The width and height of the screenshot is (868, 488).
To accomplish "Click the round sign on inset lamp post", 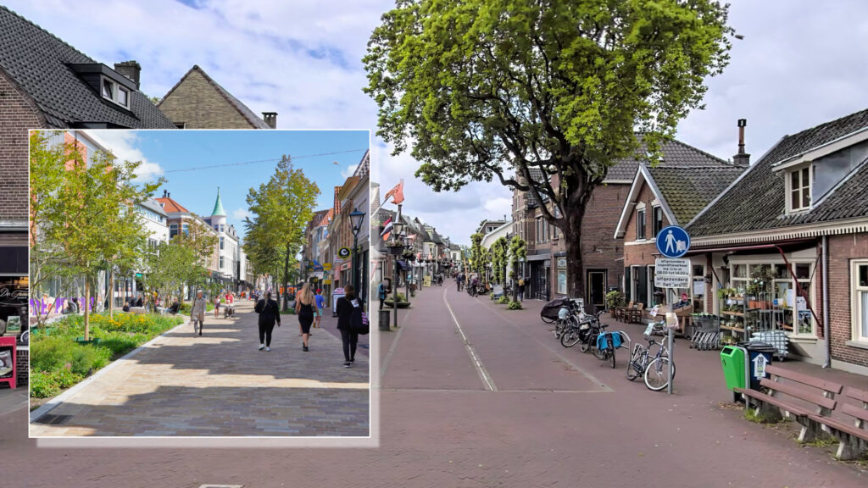I will (344, 252).
